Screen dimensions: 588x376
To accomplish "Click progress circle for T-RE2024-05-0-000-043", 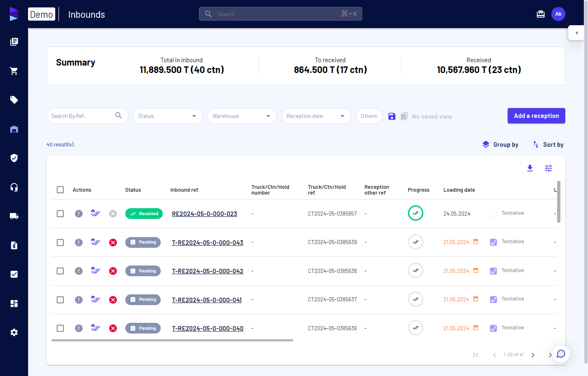I will (416, 242).
